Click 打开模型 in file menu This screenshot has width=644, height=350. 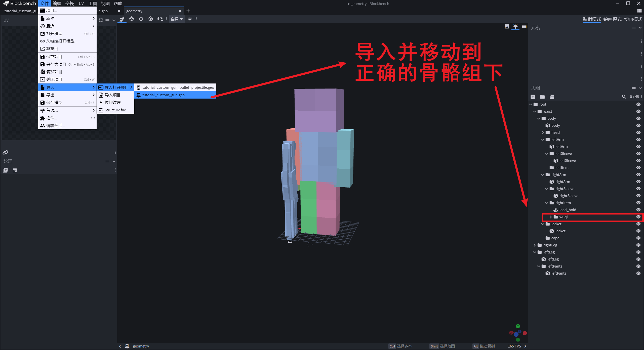click(x=67, y=34)
